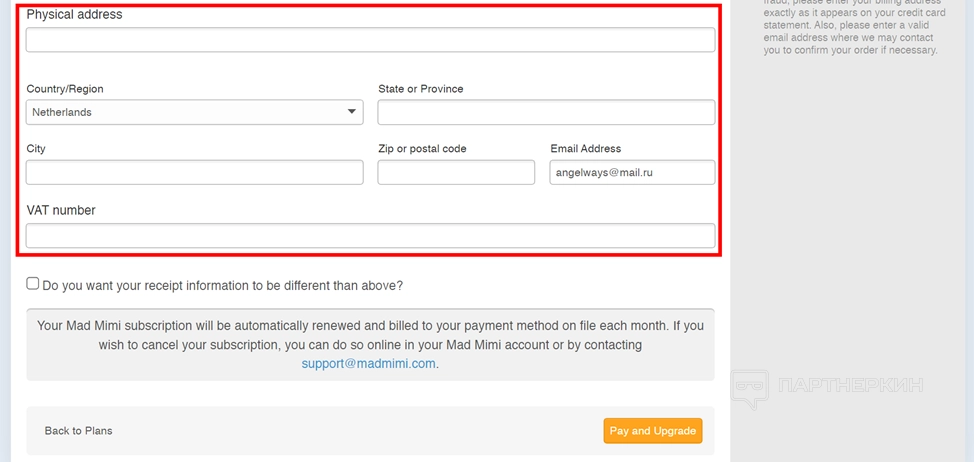Go Back to Plans
This screenshot has width=974, height=462.
78,431
